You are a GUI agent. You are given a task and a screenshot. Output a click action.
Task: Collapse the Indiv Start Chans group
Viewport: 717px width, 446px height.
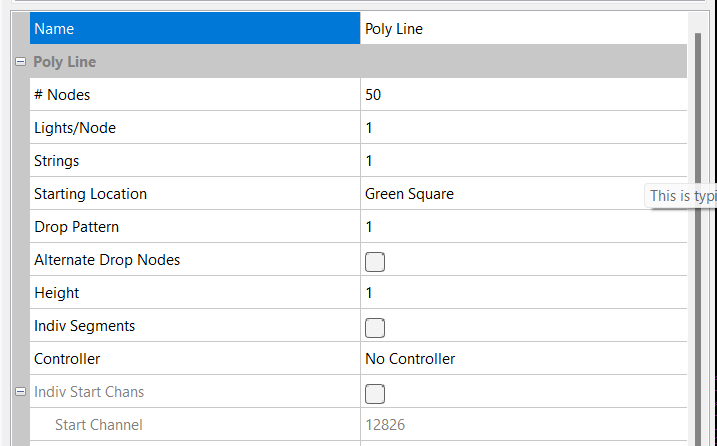pyautogui.click(x=20, y=392)
